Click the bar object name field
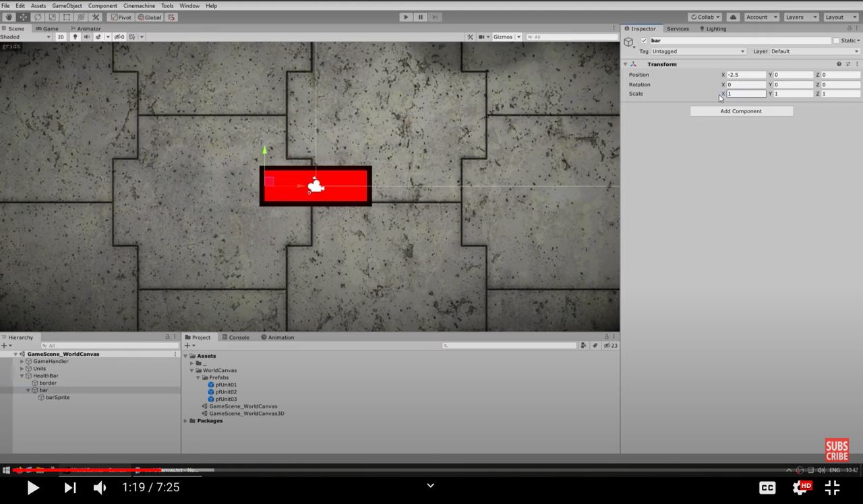This screenshot has width=863, height=504. click(x=740, y=40)
